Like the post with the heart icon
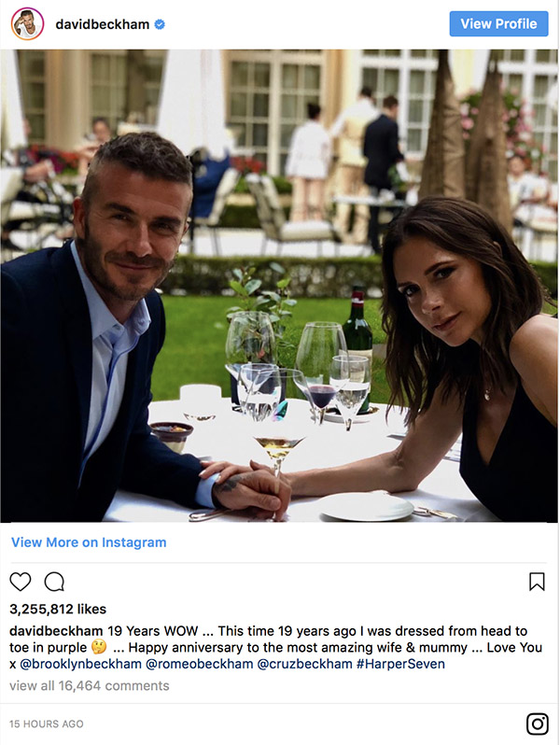This screenshot has width=560, height=745. point(21,582)
